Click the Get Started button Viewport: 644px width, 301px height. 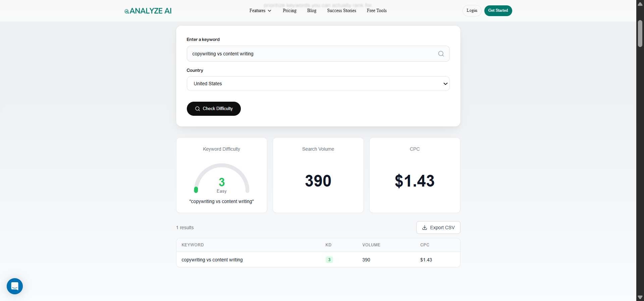498,11
